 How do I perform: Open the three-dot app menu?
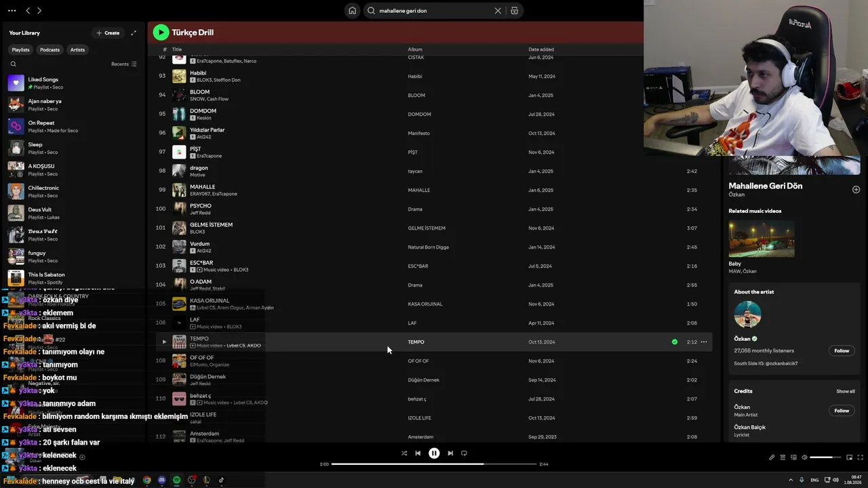(12, 11)
